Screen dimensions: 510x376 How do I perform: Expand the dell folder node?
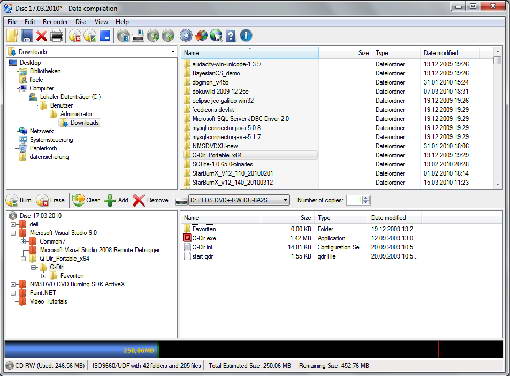point(14,224)
